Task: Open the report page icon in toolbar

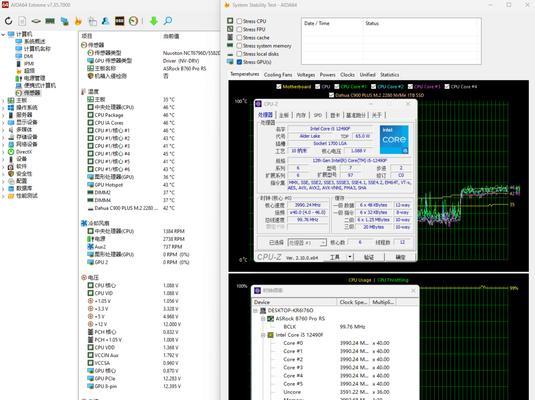Action: pos(22,21)
